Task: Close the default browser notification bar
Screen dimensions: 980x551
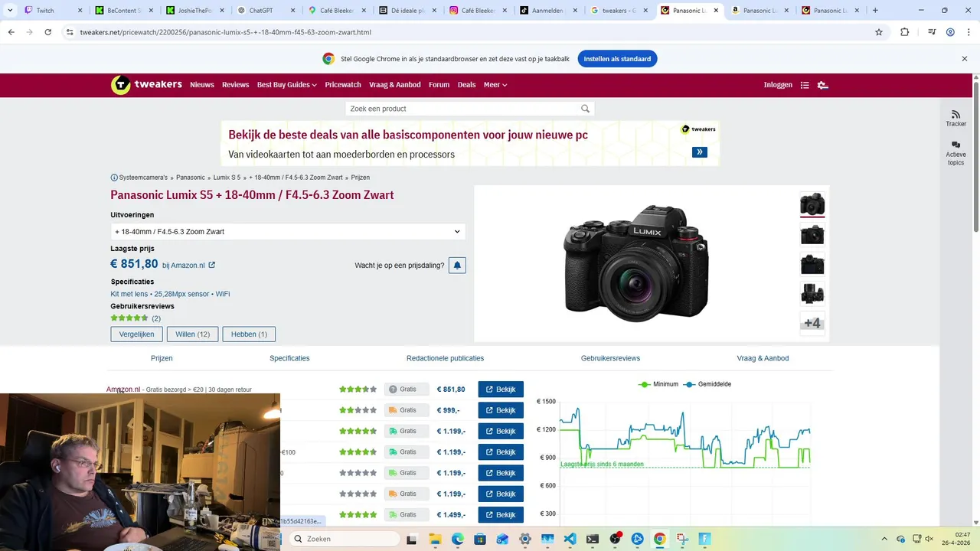Action: pyautogui.click(x=965, y=59)
